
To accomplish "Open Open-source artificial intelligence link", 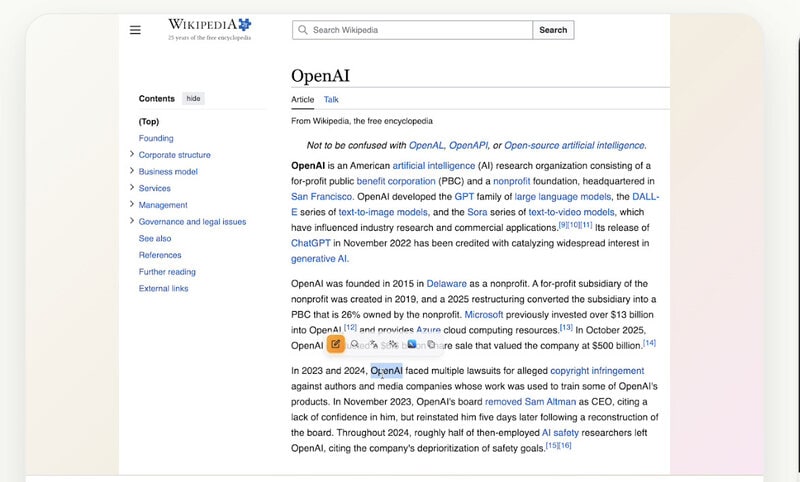I will point(575,145).
